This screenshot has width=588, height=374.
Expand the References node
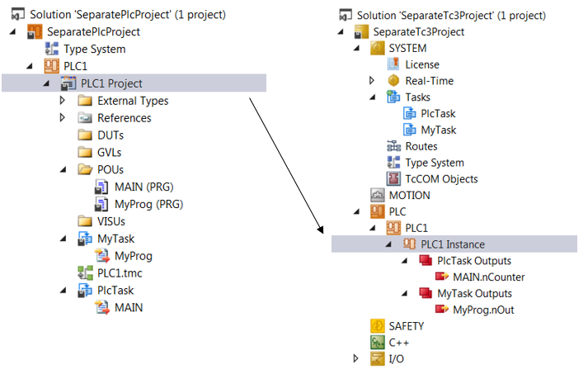coord(62,118)
